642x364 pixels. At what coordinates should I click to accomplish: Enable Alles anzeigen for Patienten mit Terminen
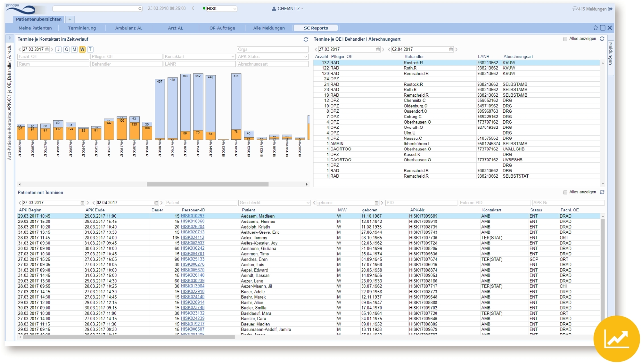point(565,192)
